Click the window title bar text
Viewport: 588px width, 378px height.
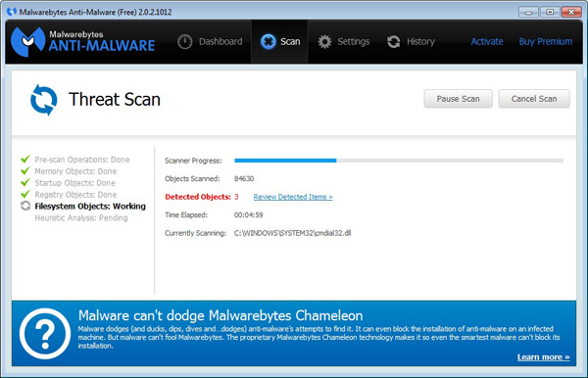[x=96, y=12]
